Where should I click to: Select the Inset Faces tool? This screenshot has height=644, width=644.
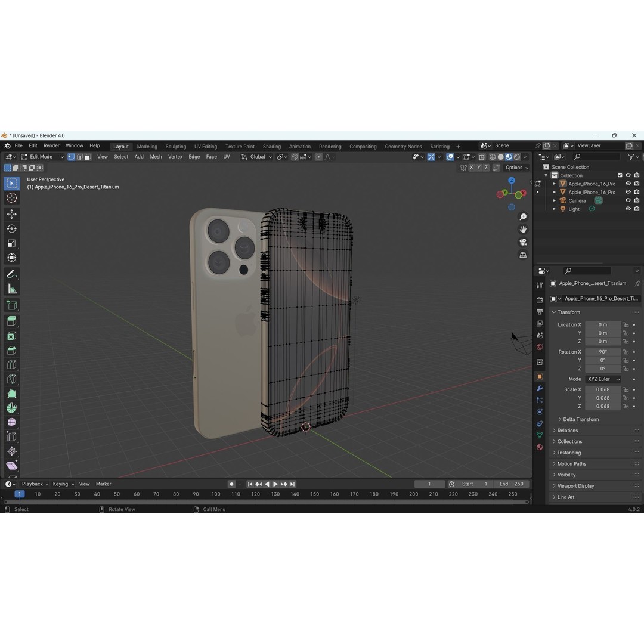[x=11, y=336]
